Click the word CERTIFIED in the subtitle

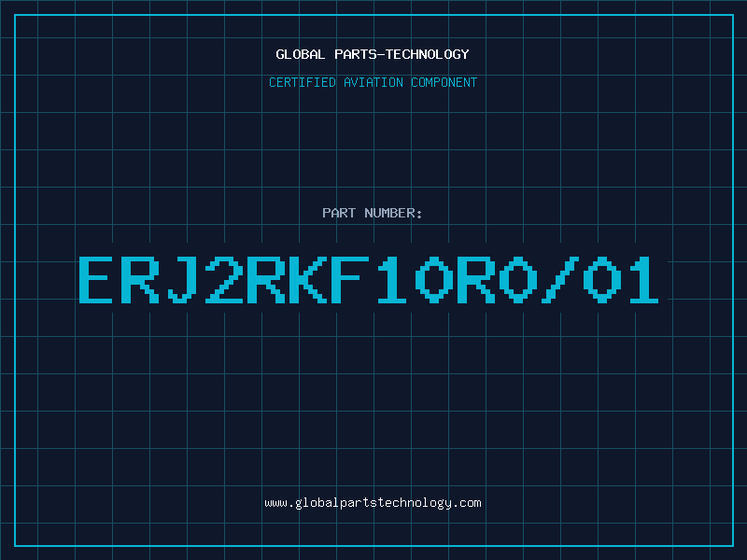[x=303, y=82]
